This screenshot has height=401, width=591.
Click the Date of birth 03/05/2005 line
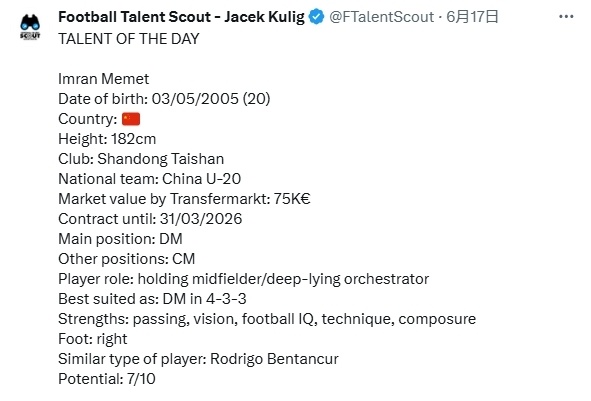(164, 99)
